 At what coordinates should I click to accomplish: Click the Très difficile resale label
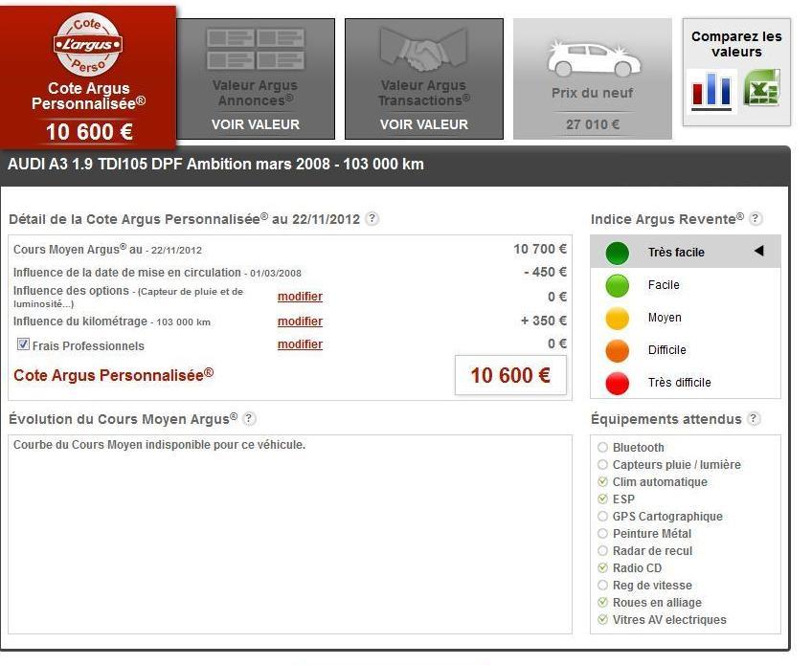click(x=680, y=383)
